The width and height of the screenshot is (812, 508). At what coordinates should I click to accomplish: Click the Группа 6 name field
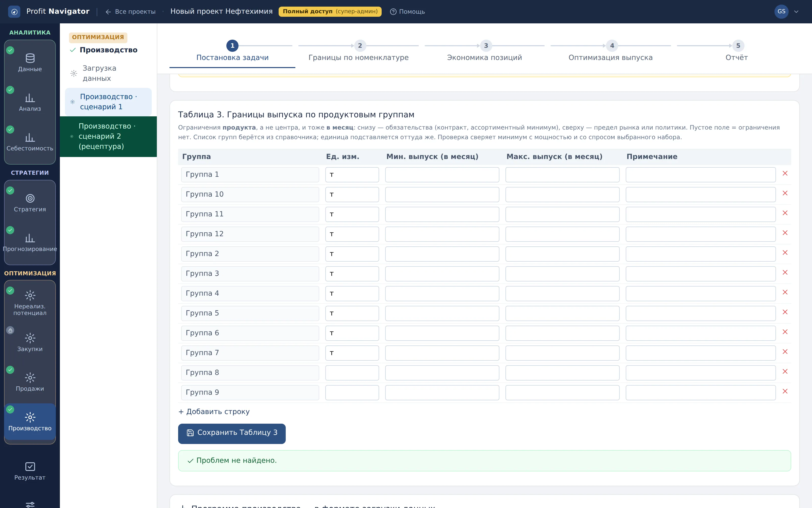[250, 333]
